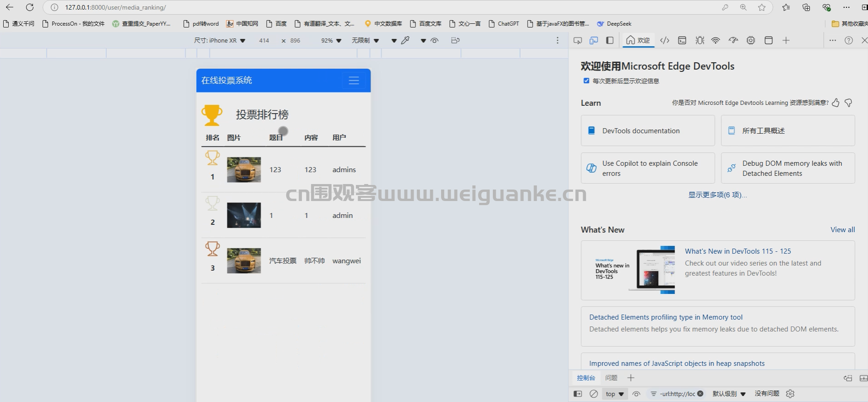This screenshot has height=402, width=868.
Task: Open the Memory chip icon tab
Action: 751,40
